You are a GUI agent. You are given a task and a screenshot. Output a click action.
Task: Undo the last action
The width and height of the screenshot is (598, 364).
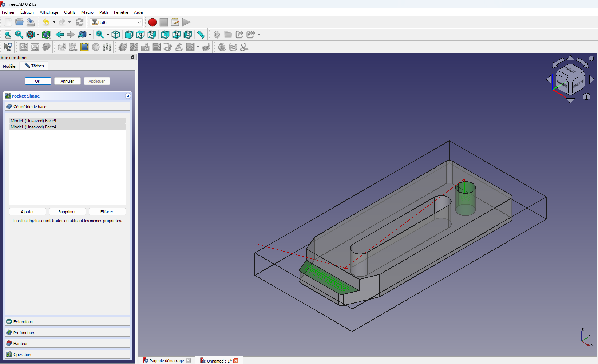[46, 22]
